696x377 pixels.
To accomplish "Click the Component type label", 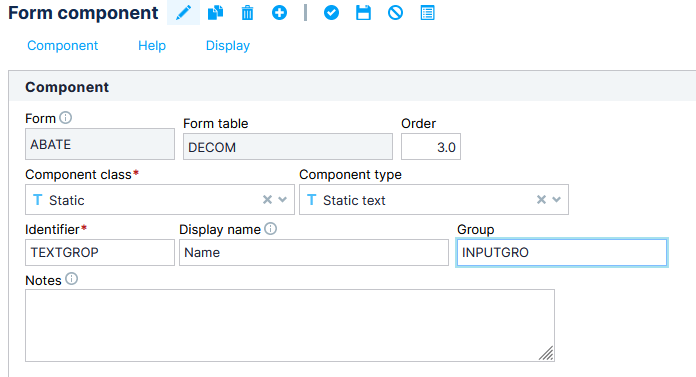I will 350,175.
